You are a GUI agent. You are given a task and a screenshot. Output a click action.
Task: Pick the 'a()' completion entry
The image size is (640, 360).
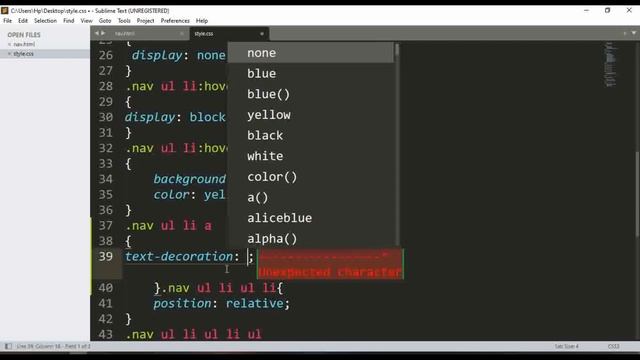(311, 198)
